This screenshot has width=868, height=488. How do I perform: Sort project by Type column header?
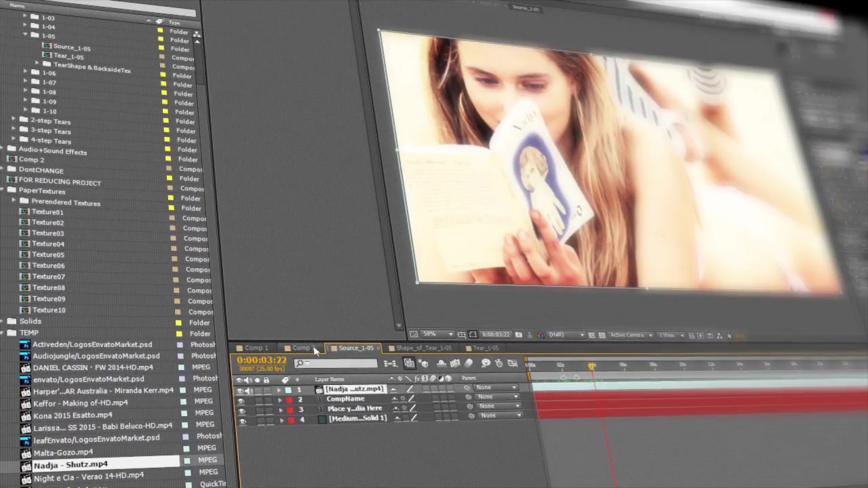click(174, 22)
